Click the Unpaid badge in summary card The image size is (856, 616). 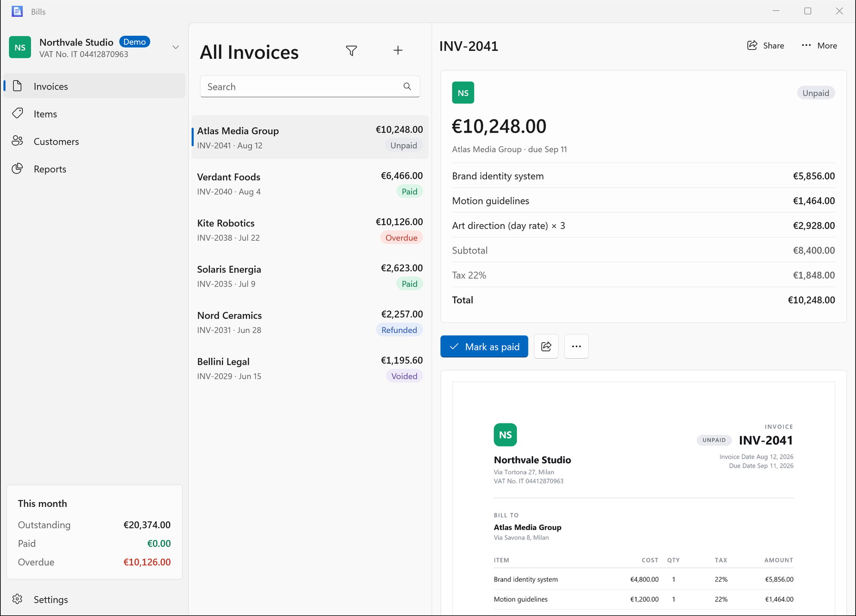coord(816,93)
